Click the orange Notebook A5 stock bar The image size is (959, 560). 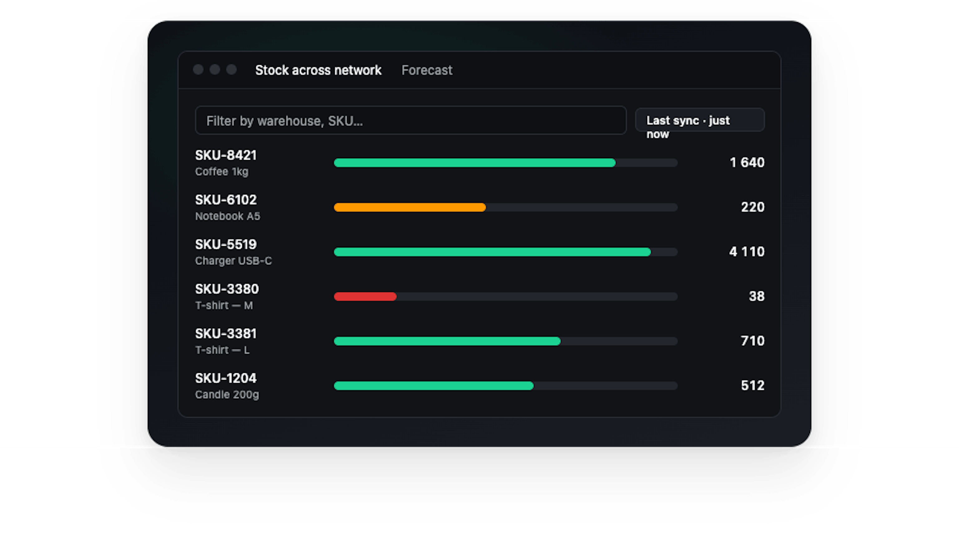coord(410,207)
